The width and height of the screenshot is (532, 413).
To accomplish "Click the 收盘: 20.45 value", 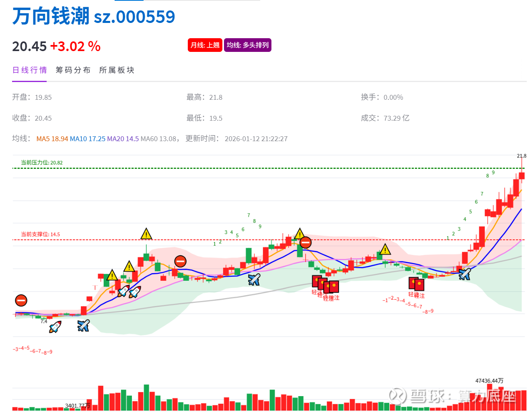I will coord(32,118).
